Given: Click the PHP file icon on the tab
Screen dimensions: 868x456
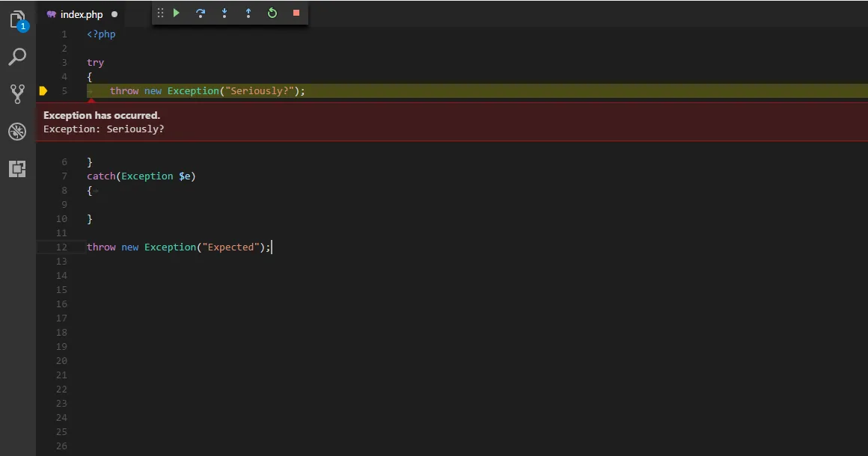Looking at the screenshot, I should (52, 14).
